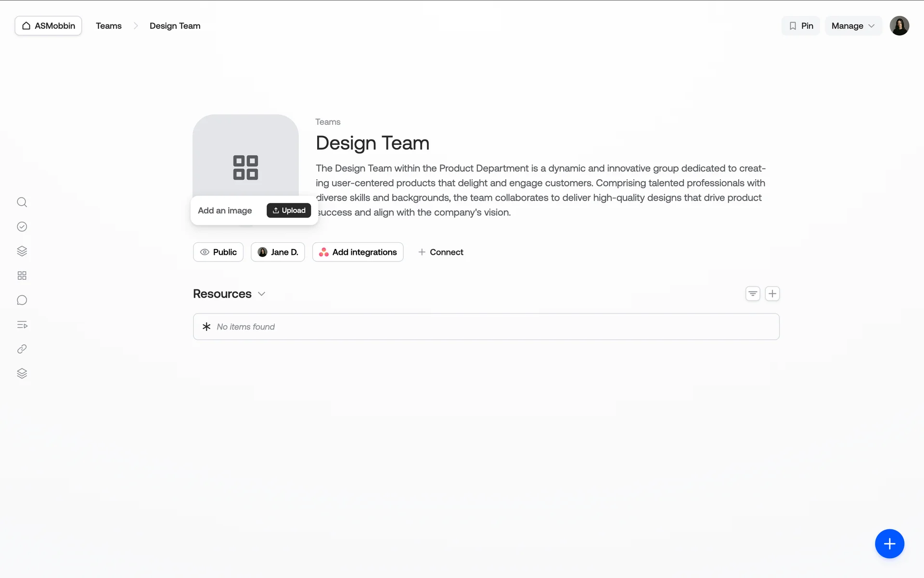Click the checkmark tasks icon in sidebar
Viewport: 924px width, 578px height.
[x=22, y=227]
